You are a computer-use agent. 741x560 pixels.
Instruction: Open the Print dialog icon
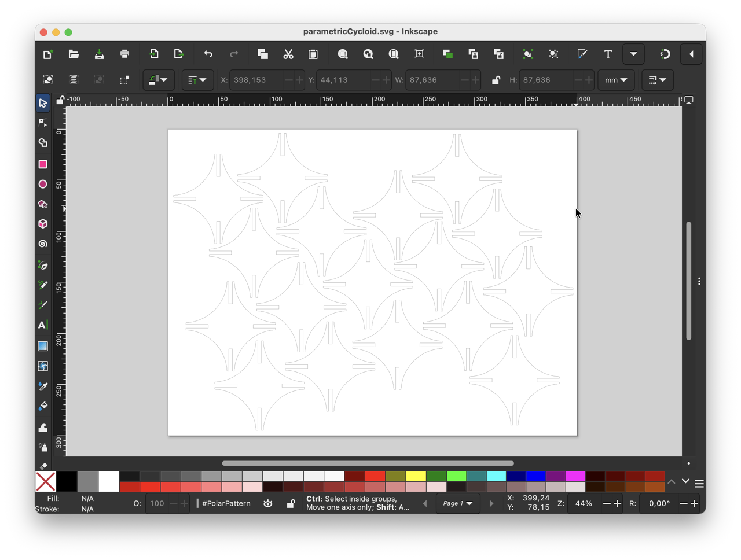[x=124, y=54]
